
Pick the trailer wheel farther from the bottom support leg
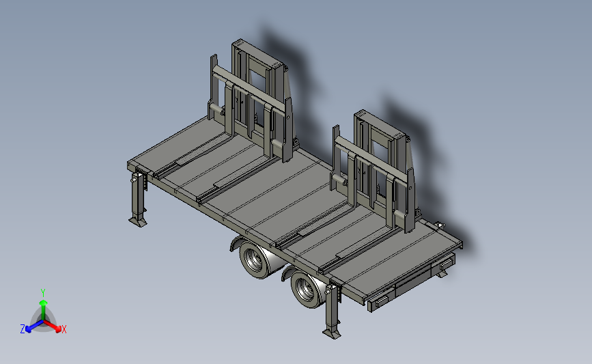pos(256,260)
